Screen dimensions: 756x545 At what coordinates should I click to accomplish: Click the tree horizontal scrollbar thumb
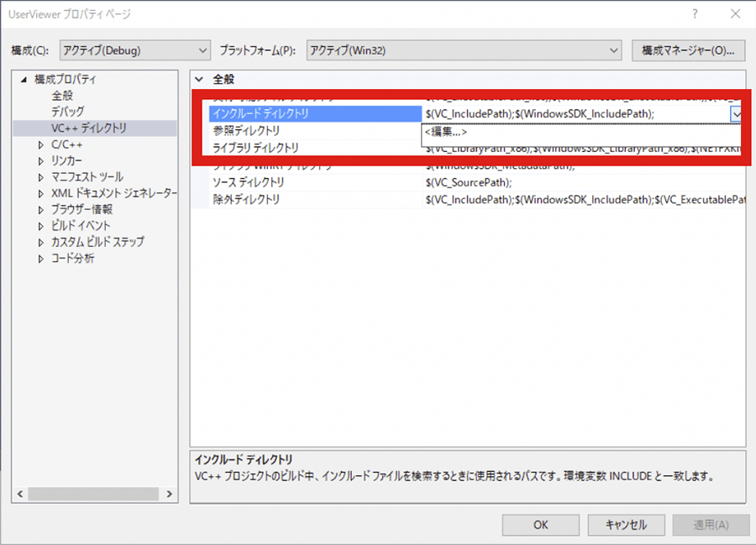click(93, 494)
